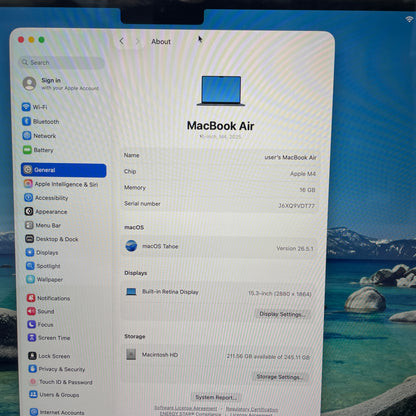Click the "15.3-inch (2880 × 1864)" text
The height and width of the screenshot is (416, 416).
tap(280, 294)
